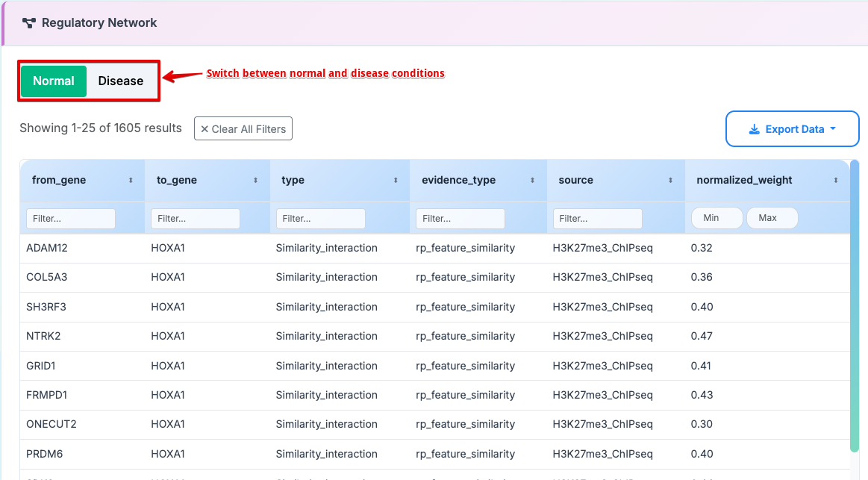The height and width of the screenshot is (480, 868).
Task: Set the normalized_weight Max field
Action: 772,218
